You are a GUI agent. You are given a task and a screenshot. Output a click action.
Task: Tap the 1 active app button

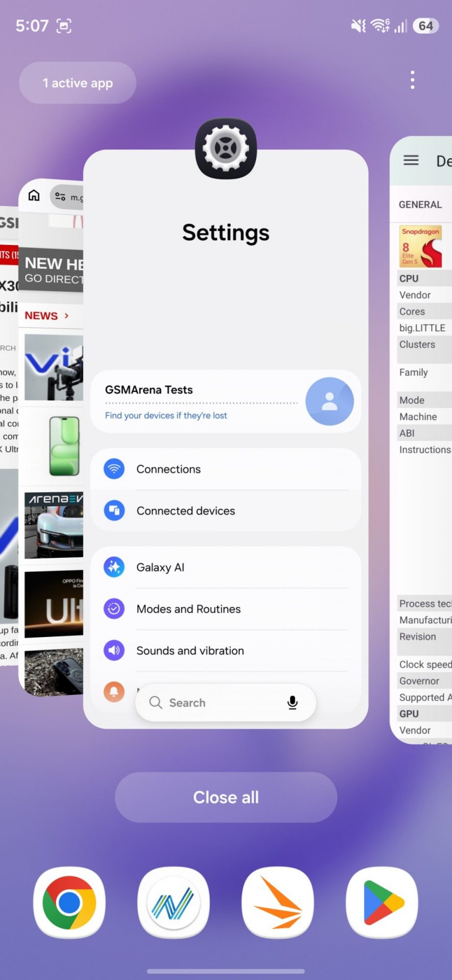(x=78, y=83)
